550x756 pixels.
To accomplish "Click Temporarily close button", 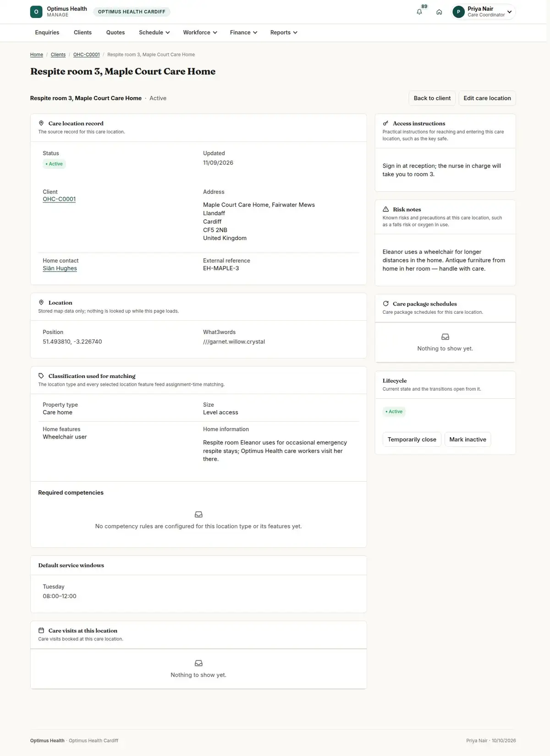I will (412, 439).
